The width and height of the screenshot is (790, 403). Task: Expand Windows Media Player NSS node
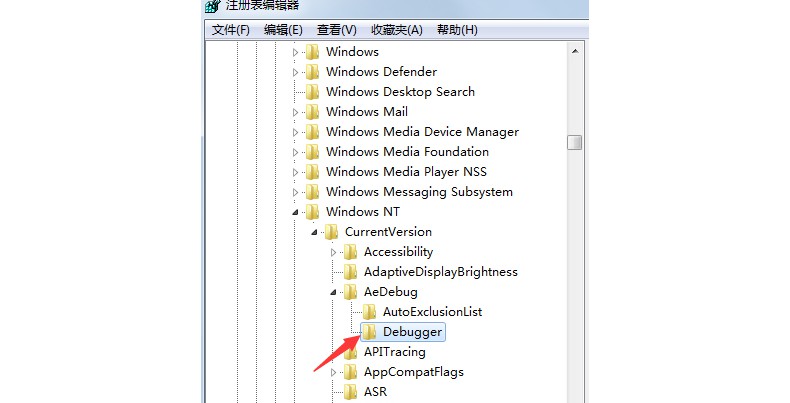[x=295, y=172]
